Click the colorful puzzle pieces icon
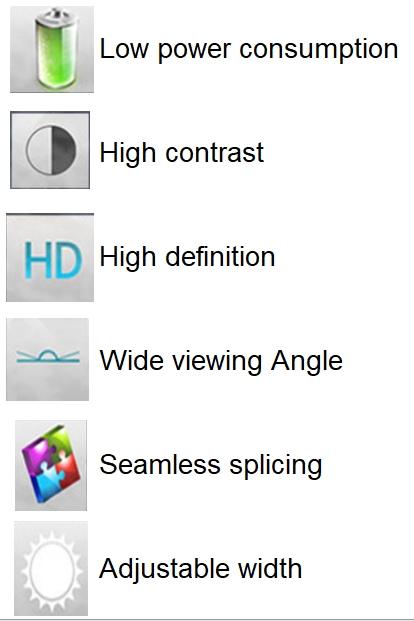The width and height of the screenshot is (414, 621). click(x=51, y=465)
